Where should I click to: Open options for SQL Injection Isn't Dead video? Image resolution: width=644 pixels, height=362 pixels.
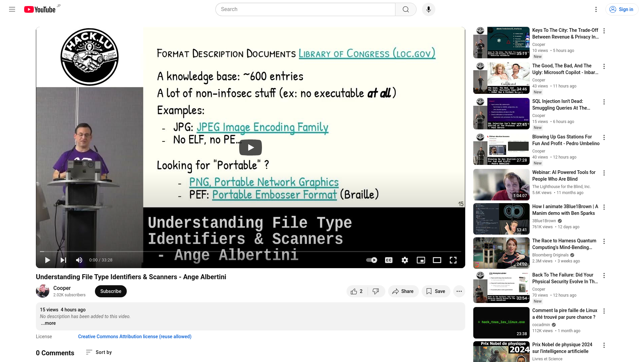pos(604,102)
